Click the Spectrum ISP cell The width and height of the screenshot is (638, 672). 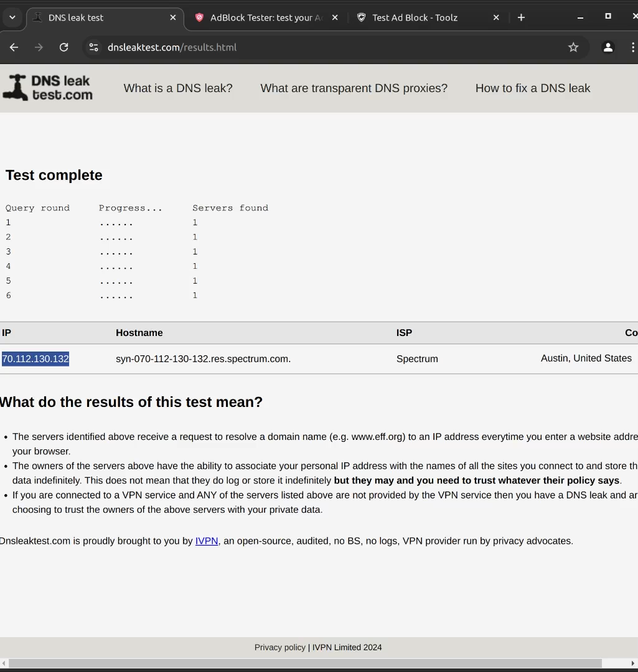(x=417, y=359)
